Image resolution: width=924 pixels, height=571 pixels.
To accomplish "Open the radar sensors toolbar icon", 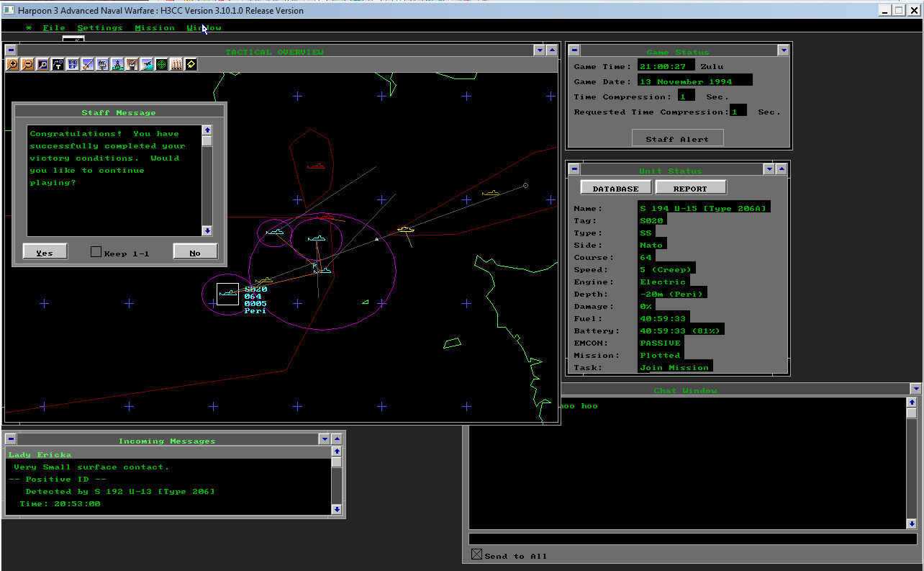I will point(102,64).
